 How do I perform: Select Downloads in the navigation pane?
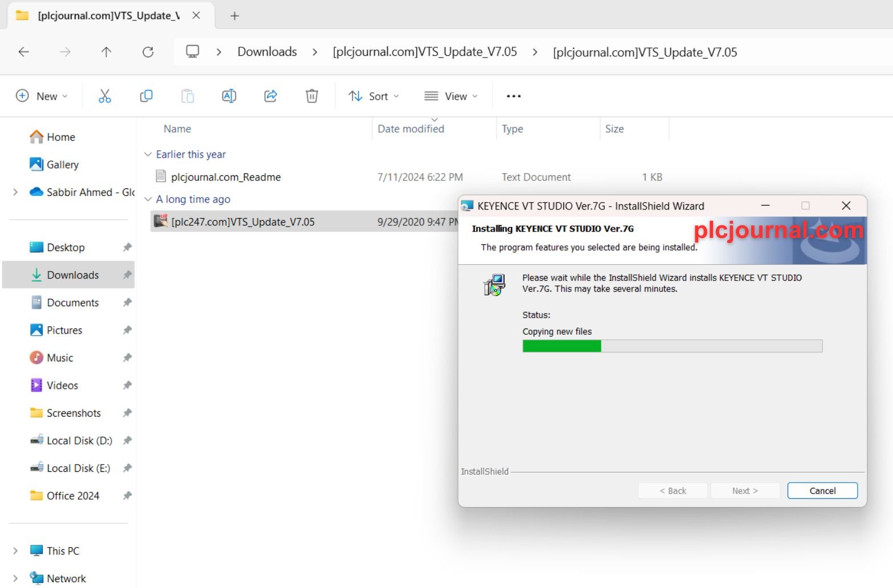[73, 275]
